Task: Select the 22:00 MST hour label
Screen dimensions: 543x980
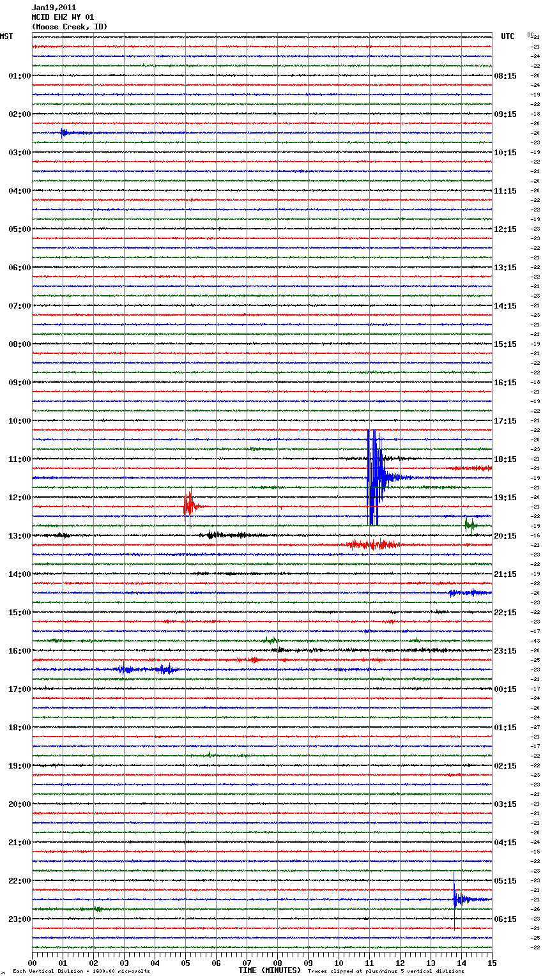Action: [x=19, y=881]
